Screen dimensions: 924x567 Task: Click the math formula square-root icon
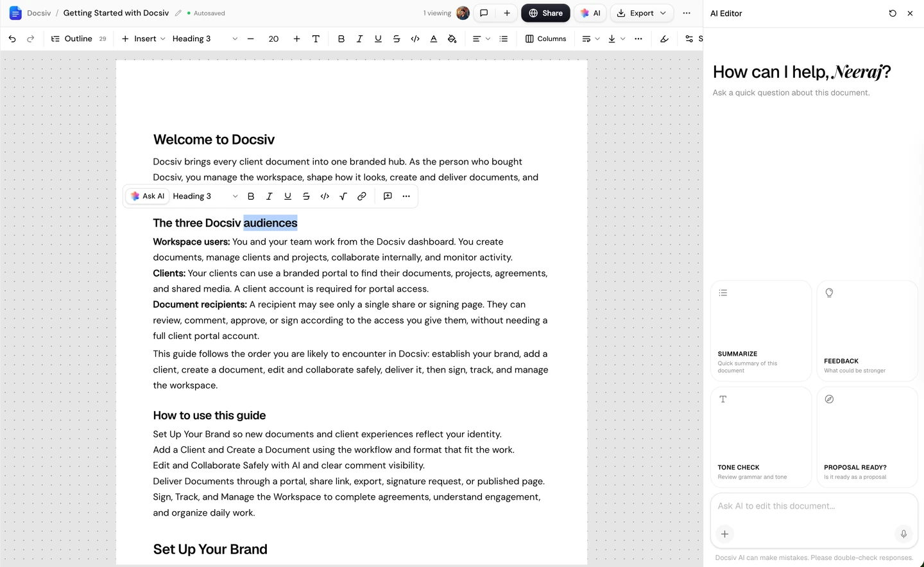(x=343, y=196)
